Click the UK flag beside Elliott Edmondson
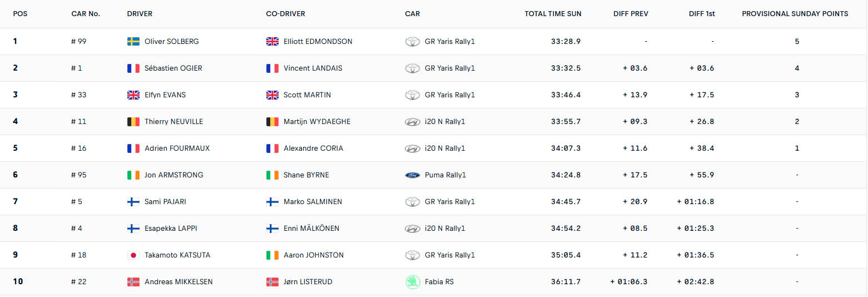 (x=272, y=42)
